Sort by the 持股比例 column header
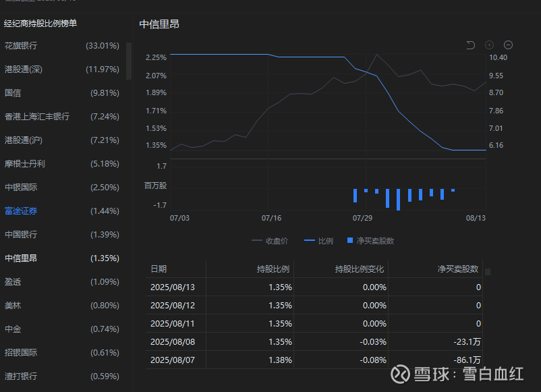 tap(273, 269)
